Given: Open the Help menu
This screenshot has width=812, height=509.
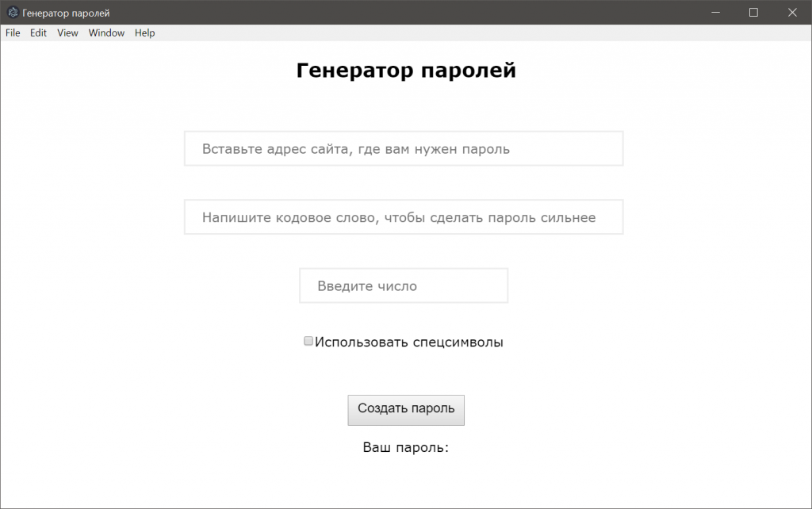Looking at the screenshot, I should pyautogui.click(x=144, y=33).
